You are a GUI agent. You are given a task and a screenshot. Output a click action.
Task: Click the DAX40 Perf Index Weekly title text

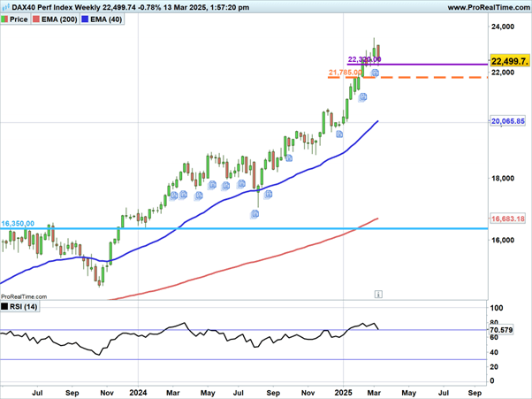point(56,7)
